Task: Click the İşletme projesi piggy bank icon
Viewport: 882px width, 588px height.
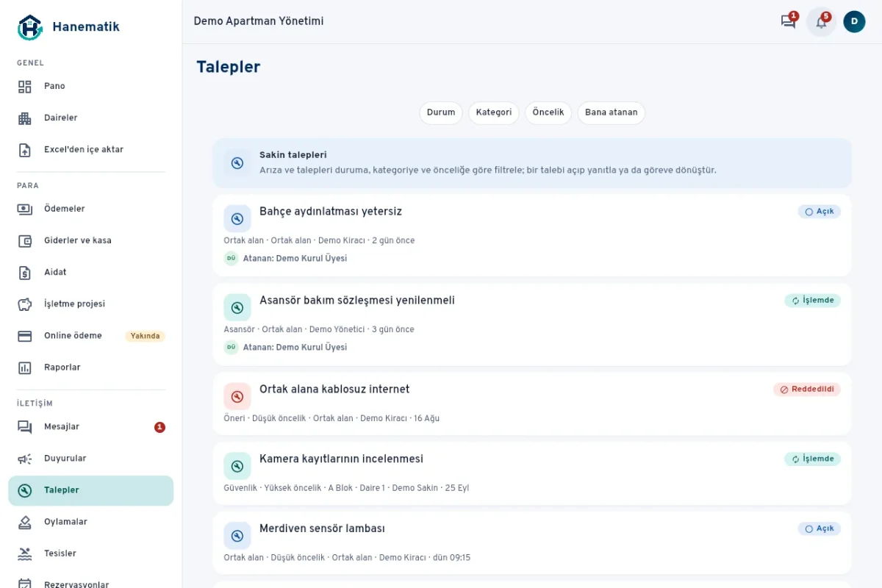Action: click(25, 304)
